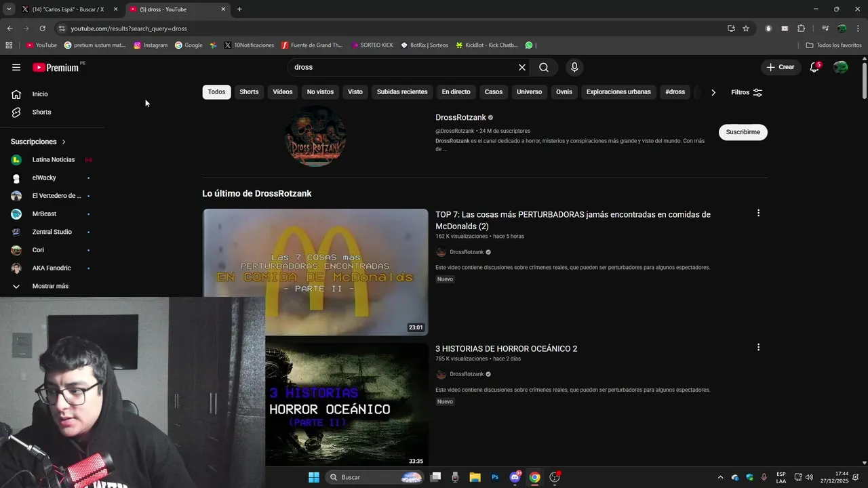Select the #dross filter chip
Image resolution: width=868 pixels, height=488 pixels.
675,92
